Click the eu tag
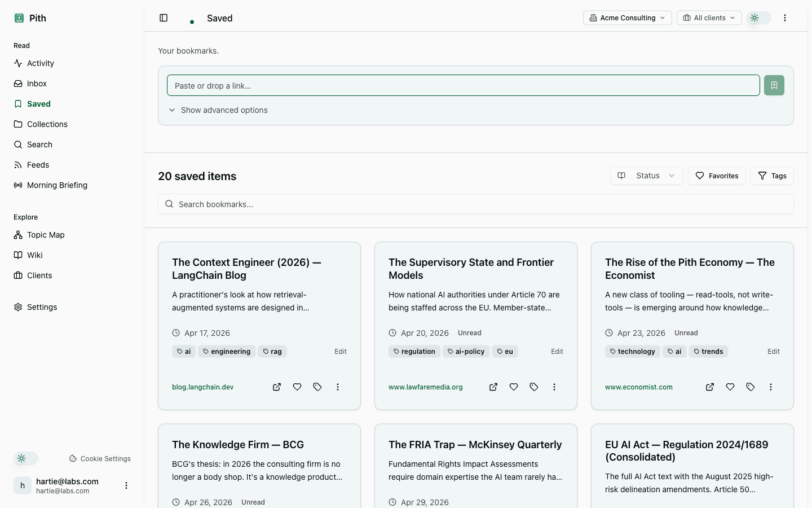The image size is (812, 508). [505, 352]
